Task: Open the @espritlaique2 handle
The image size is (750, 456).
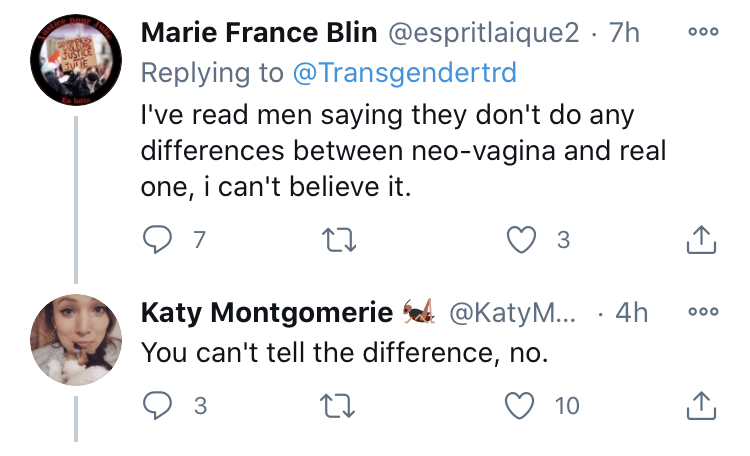Action: (x=484, y=33)
